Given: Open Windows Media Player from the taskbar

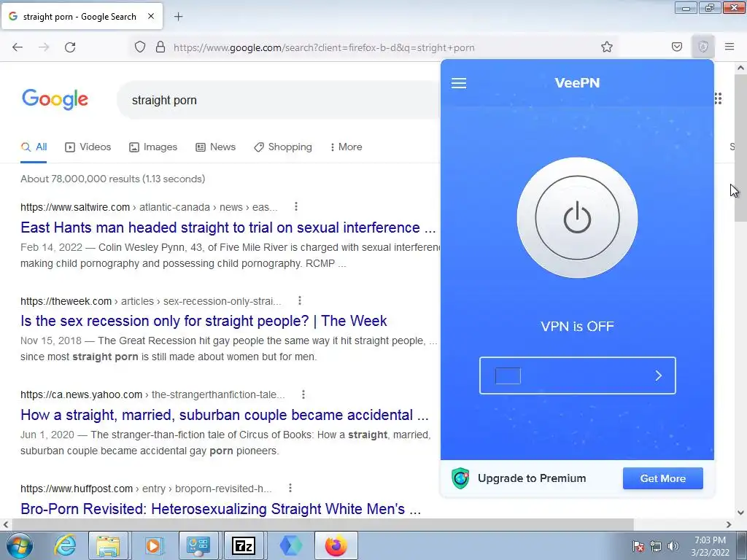Looking at the screenshot, I should coord(153,545).
